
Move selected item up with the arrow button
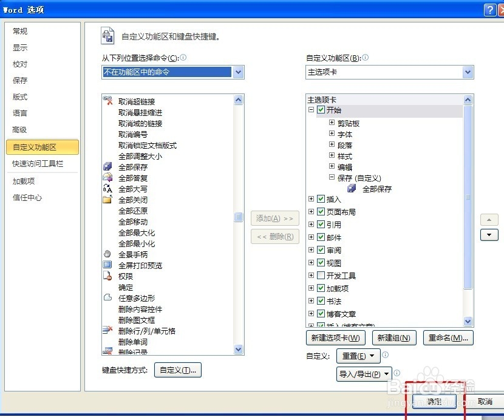[x=489, y=220]
